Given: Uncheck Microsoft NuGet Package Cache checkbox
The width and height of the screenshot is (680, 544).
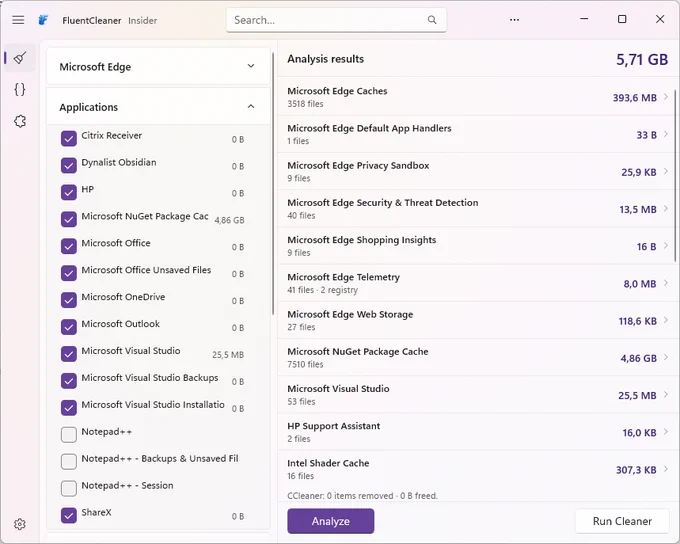Looking at the screenshot, I should [x=69, y=220].
